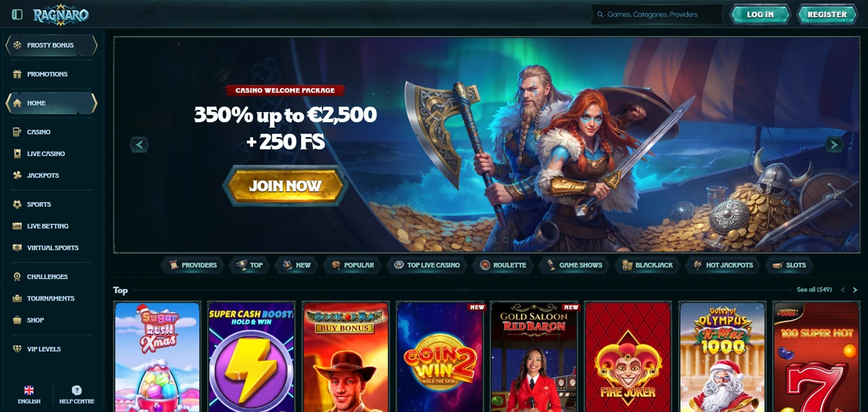
Task: Open the See all (549) link
Action: tap(814, 290)
